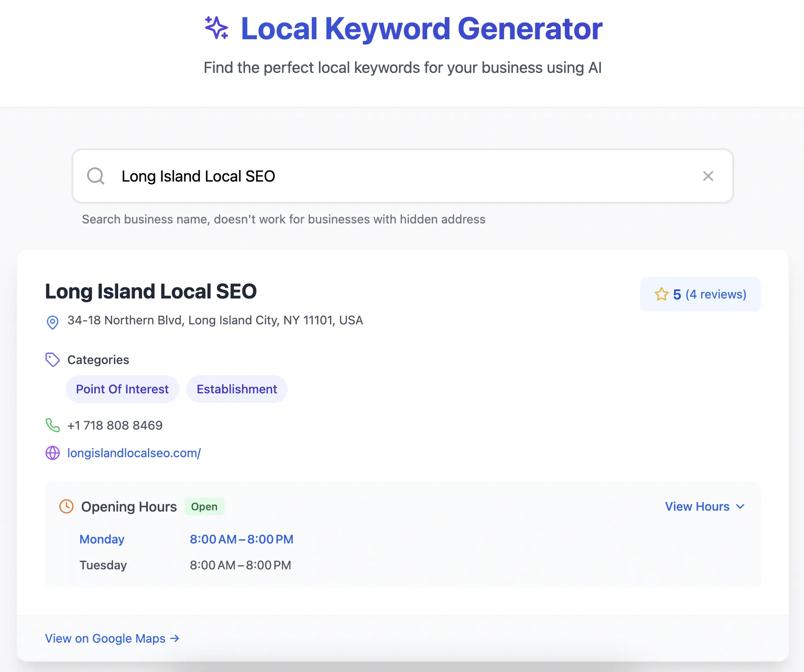Viewport: 804px width, 672px height.
Task: Select the Point Of Interest category chip
Action: coord(122,389)
